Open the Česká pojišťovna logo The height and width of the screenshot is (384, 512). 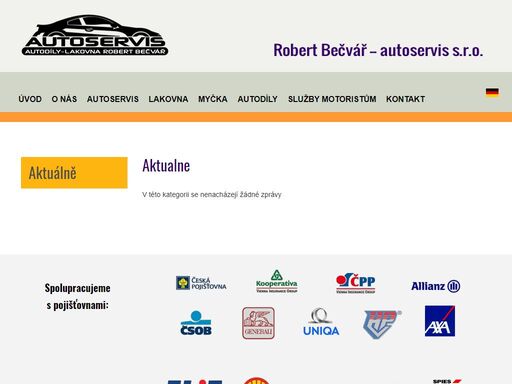201,283
